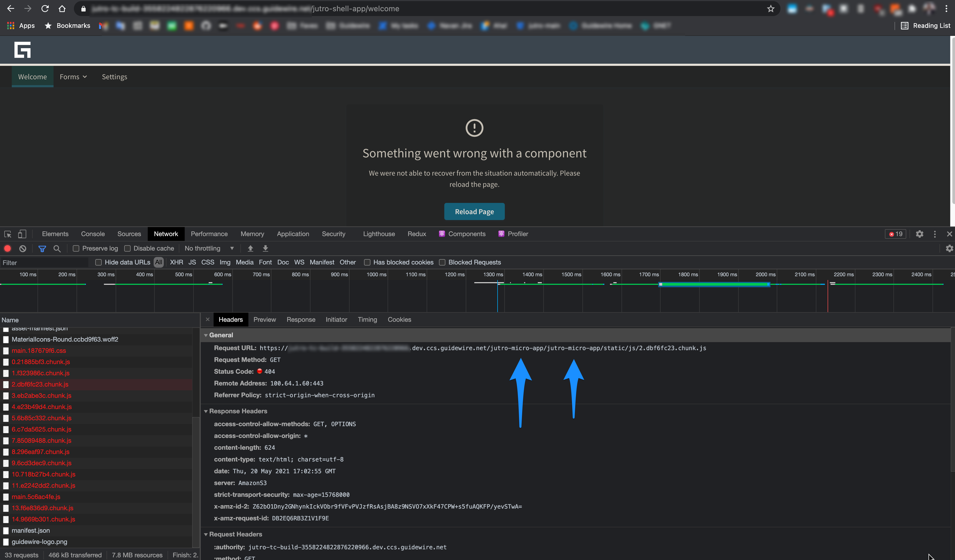The image size is (955, 560).
Task: Toggle the device toolbar icon in DevTools
Action: pyautogui.click(x=22, y=234)
